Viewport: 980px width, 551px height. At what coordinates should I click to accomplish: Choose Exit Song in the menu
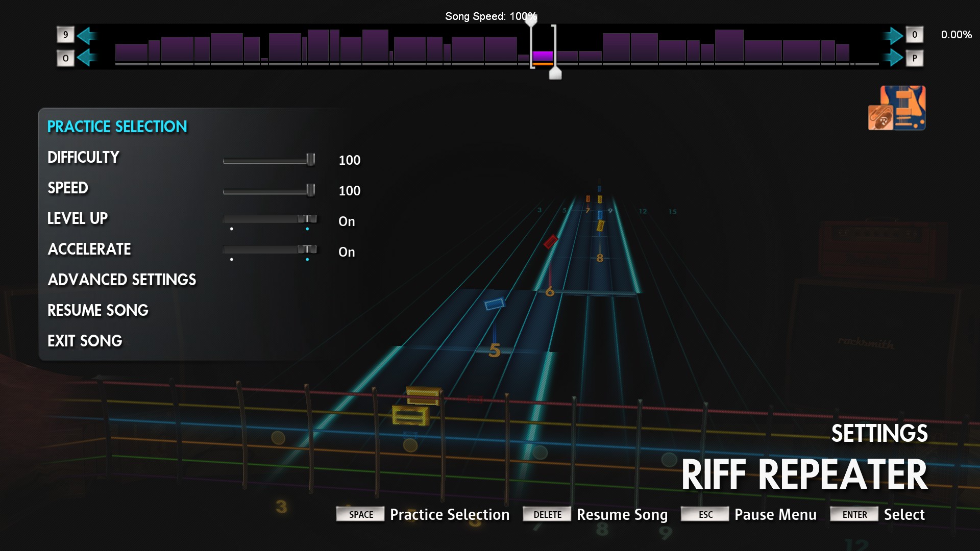click(85, 341)
